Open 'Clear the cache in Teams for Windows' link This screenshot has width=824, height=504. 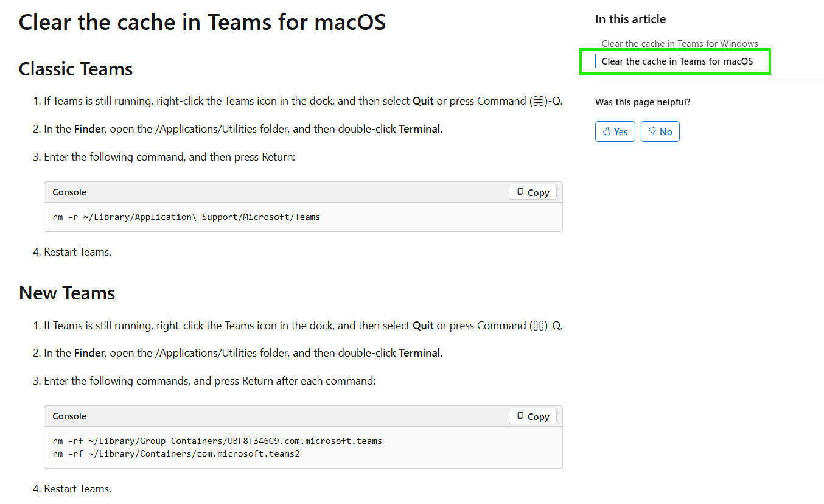click(680, 44)
